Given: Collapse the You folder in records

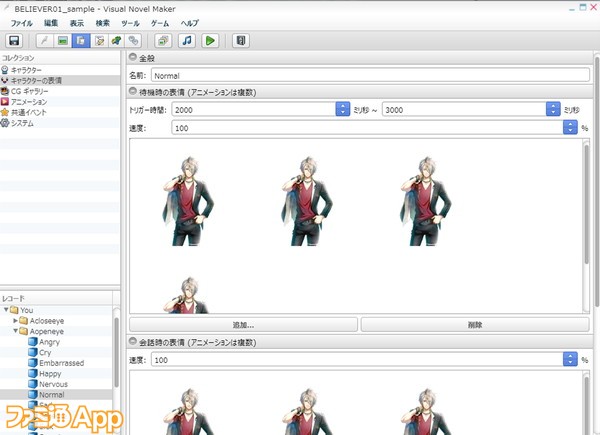Looking at the screenshot, I should point(6,310).
